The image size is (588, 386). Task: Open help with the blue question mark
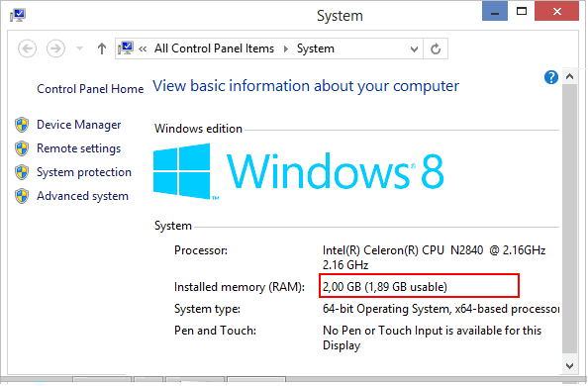tap(550, 77)
